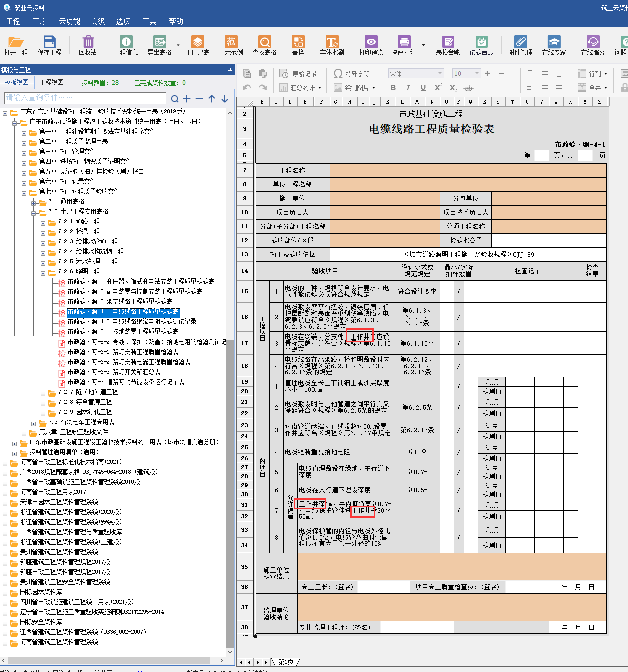
Task: Click the 打开工程 open project icon
Action: [16, 45]
